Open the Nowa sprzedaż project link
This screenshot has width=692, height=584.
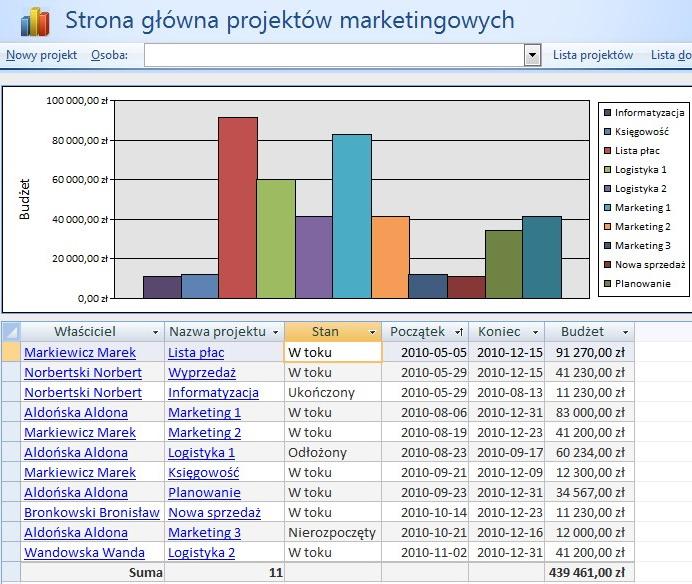(x=214, y=512)
